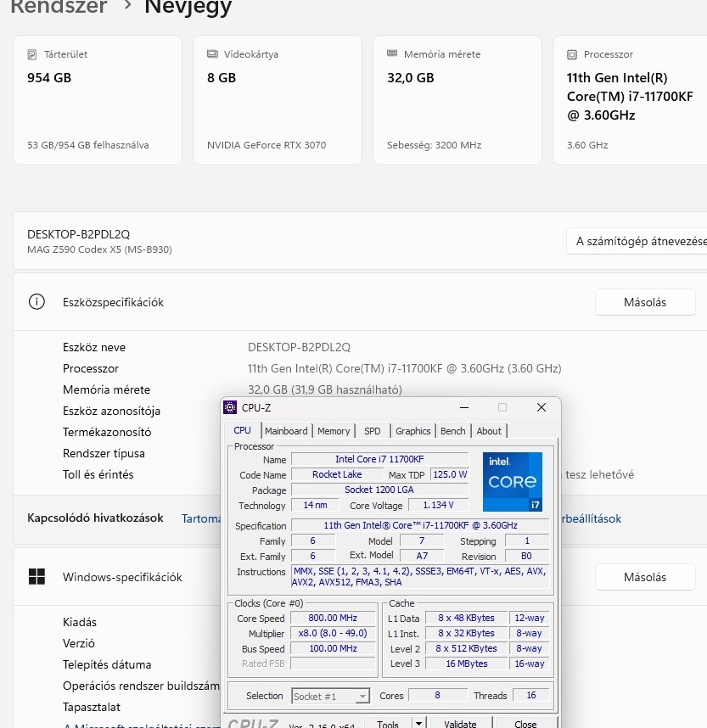This screenshot has width=707, height=728.
Task: Minimize the CPU-Z window
Action: (x=464, y=407)
